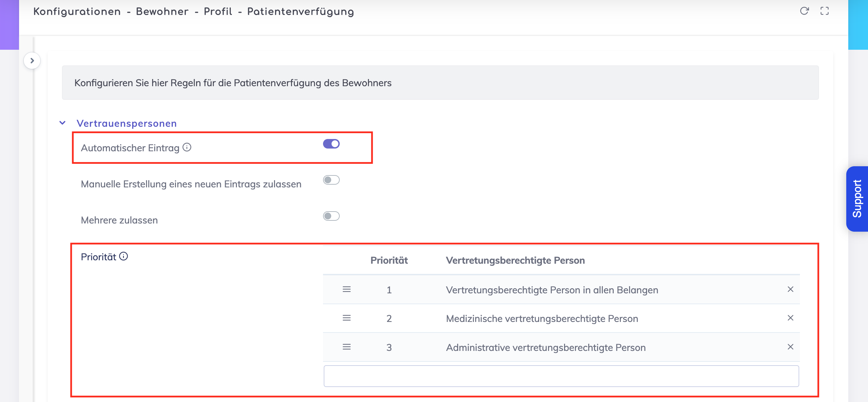Click drag handle for Medizinische vertretungsberechtigte Person
This screenshot has width=868, height=402.
coord(347,318)
